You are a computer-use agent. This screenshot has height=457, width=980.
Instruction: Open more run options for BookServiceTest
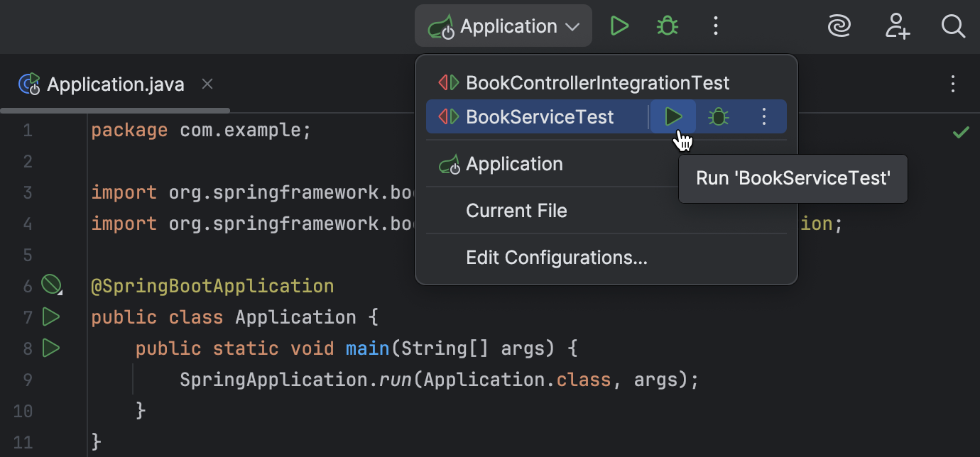coord(764,116)
